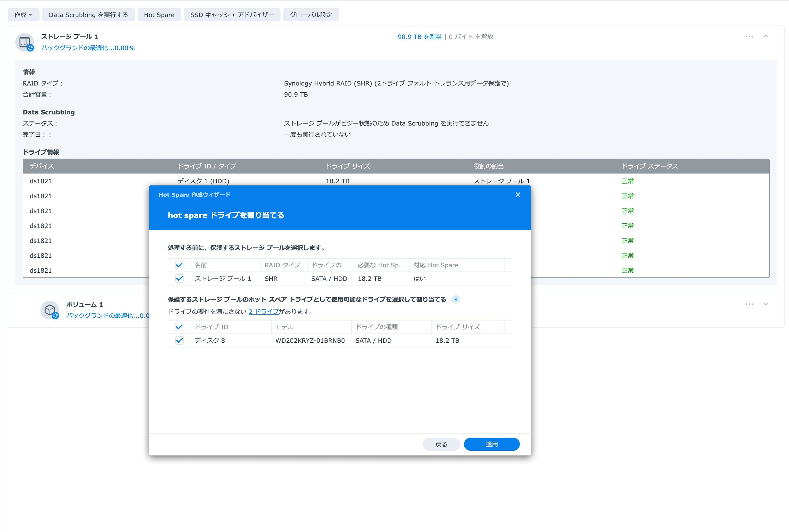Image resolution: width=789 pixels, height=532 pixels.
Task: Click the Storage Pool 1 icon
Action: click(x=24, y=42)
